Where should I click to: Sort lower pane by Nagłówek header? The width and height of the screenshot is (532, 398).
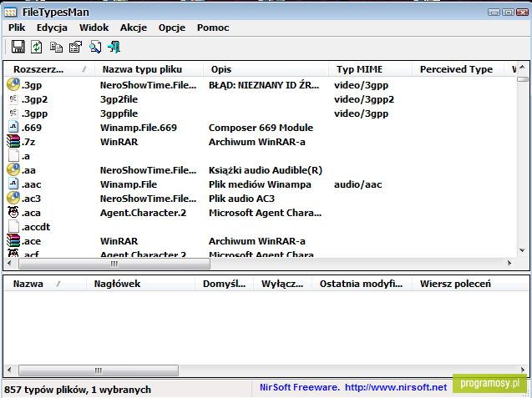140,284
